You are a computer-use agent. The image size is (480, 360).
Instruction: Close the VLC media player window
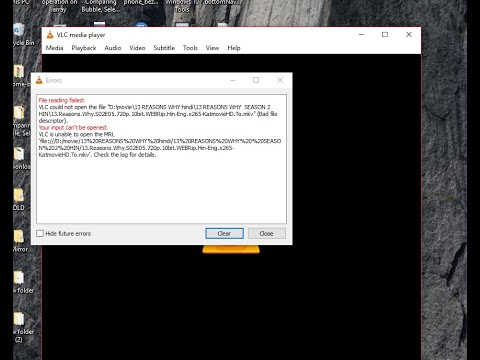(409, 34)
